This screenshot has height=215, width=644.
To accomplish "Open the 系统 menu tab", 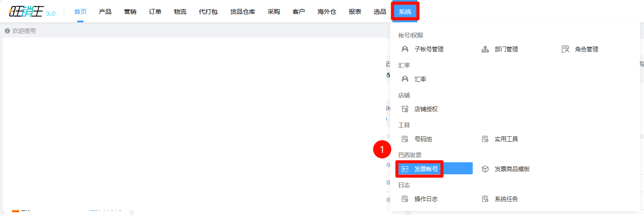I will [x=405, y=12].
